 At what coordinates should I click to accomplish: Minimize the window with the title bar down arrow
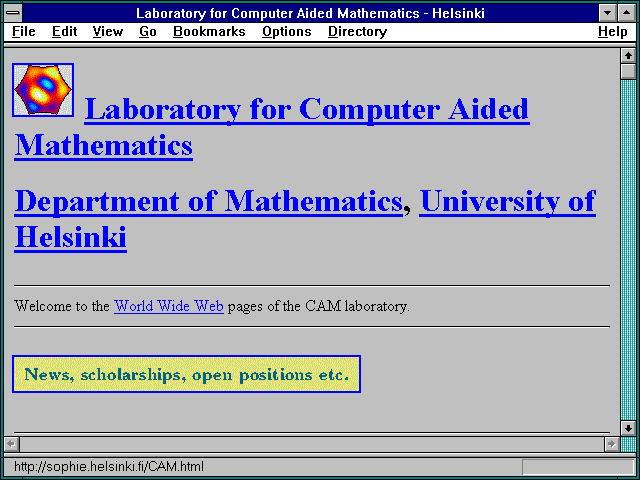607,13
